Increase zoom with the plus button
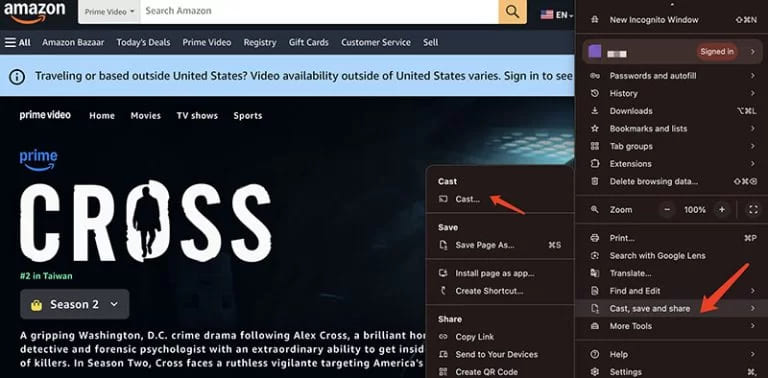Viewport: 768px width, 378px height. click(x=722, y=210)
